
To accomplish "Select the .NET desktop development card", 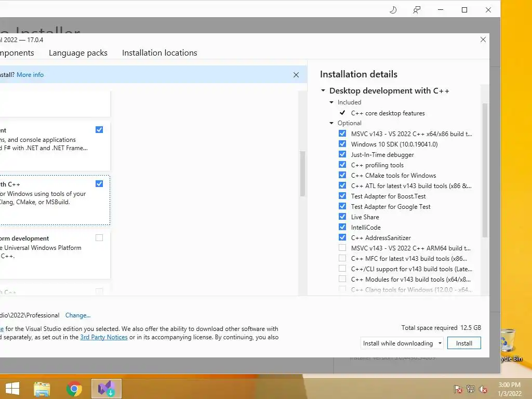I will [55, 146].
